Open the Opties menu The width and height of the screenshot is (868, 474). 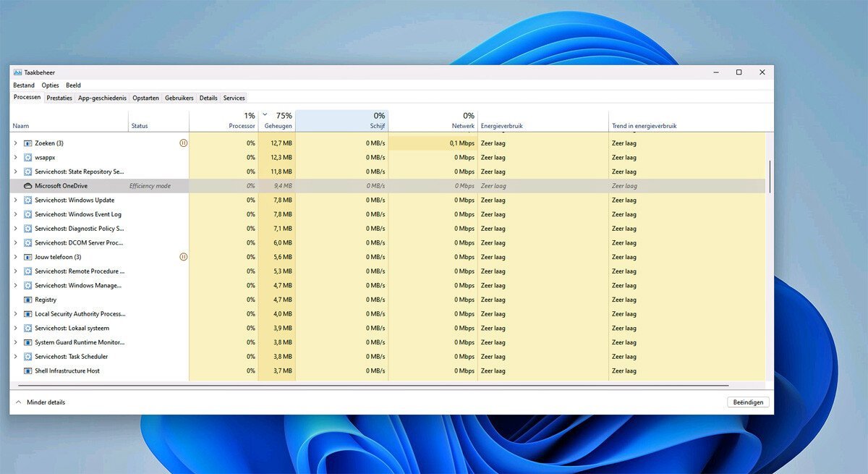point(50,85)
